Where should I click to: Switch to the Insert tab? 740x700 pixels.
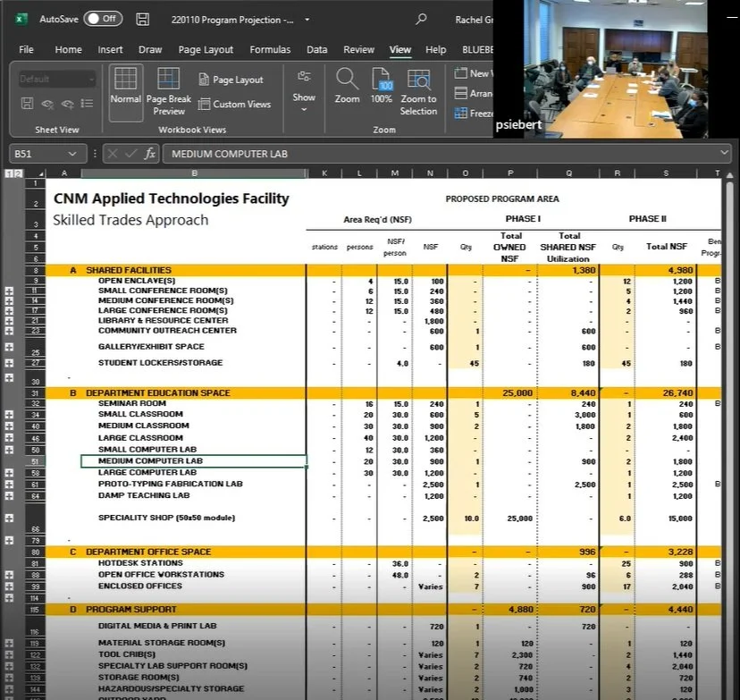tap(110, 49)
